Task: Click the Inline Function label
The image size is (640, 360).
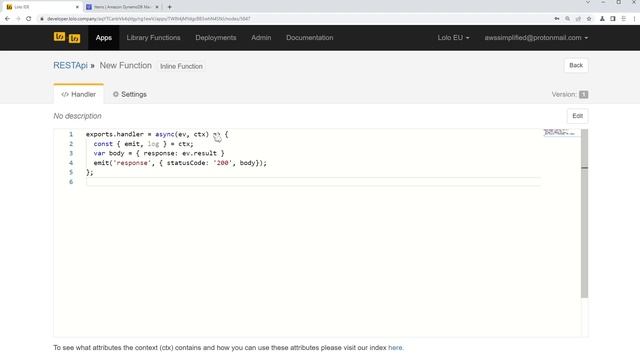Action: [x=181, y=66]
